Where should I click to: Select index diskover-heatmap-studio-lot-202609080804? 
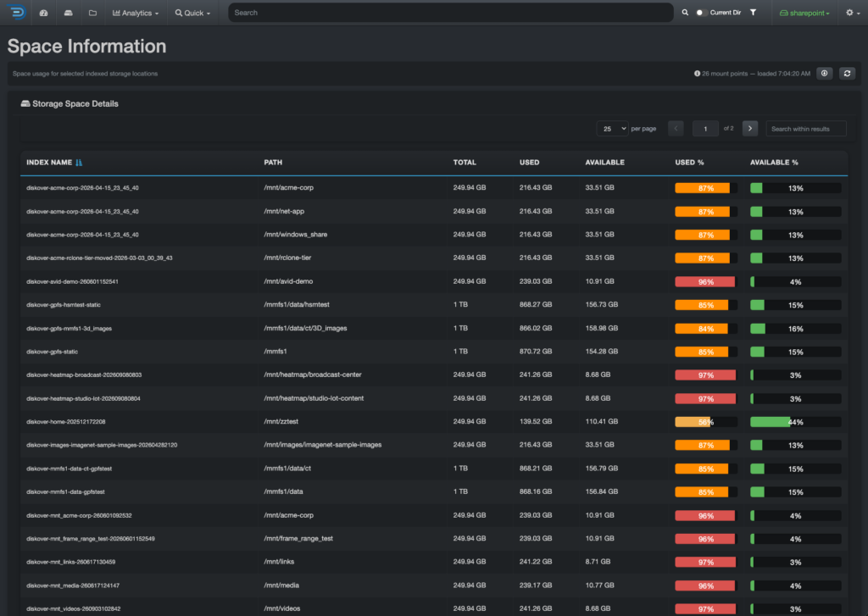coord(83,398)
